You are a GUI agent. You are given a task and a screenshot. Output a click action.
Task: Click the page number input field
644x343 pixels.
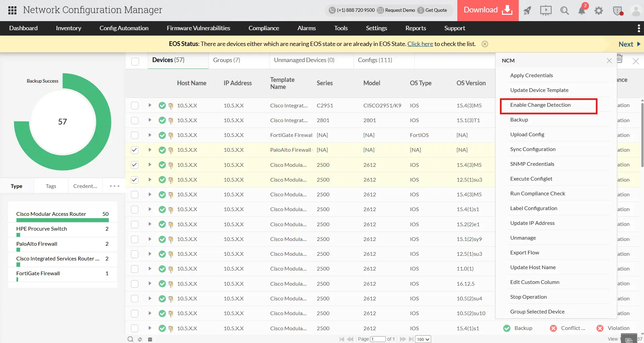(377, 339)
